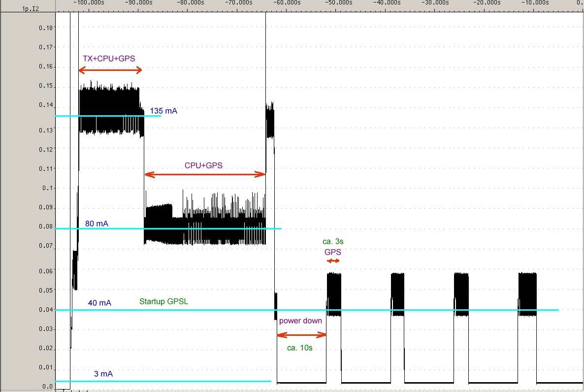Click the -100.000s time axis label
This screenshot has height=392, width=584.
coord(89,2)
